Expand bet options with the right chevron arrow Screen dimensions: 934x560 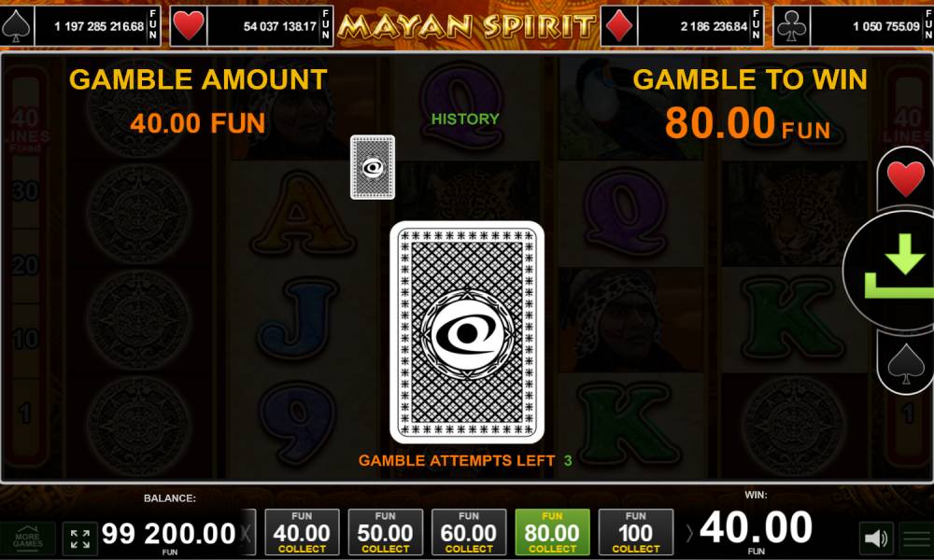pos(689,533)
